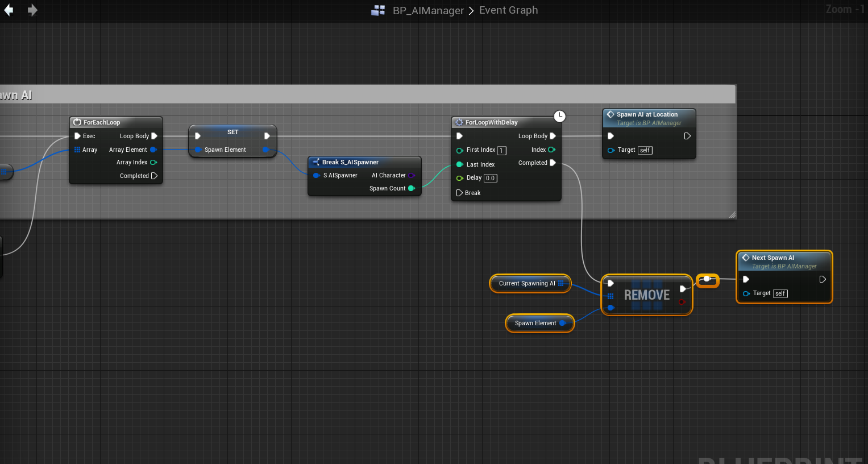Select the REMOVE array node
This screenshot has height=464, width=868.
(x=646, y=295)
